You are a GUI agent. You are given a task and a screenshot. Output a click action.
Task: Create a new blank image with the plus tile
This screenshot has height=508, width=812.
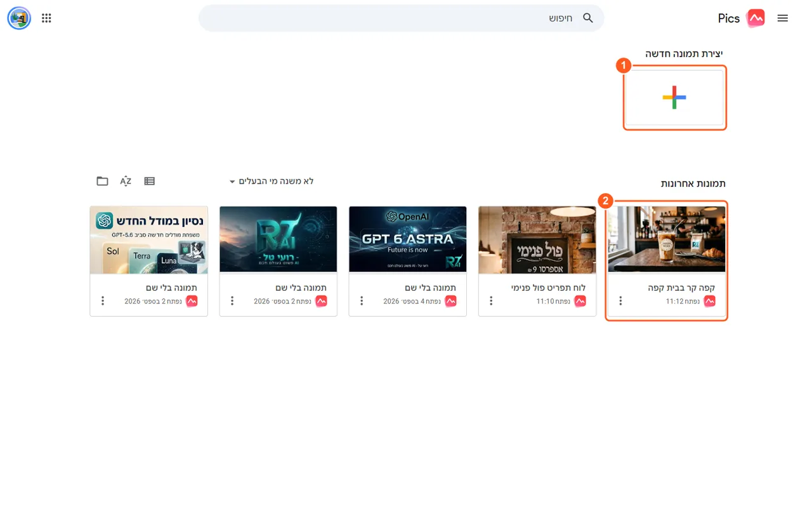674,98
